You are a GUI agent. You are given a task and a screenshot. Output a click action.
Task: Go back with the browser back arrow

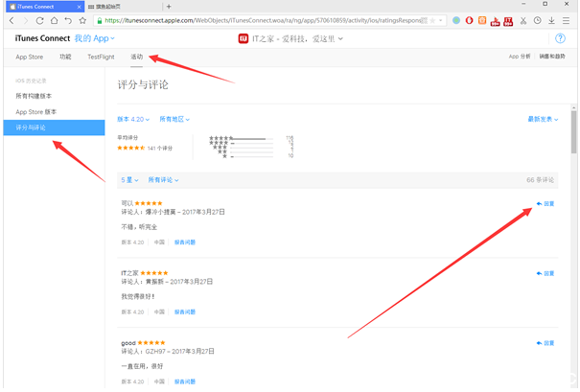[12, 21]
